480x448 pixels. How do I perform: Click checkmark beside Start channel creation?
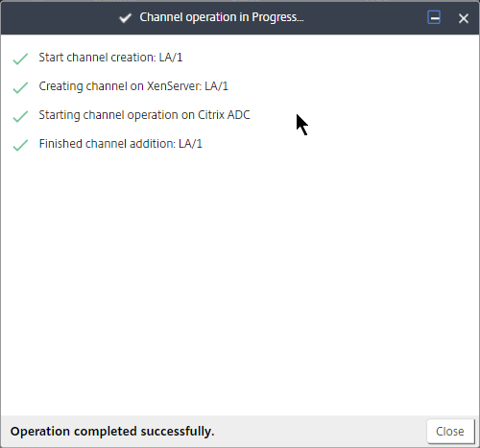[20, 59]
